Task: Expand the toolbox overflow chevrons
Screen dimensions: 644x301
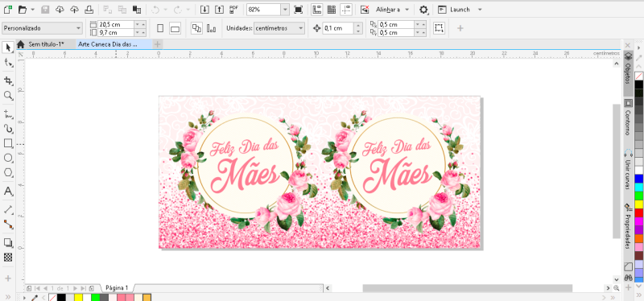Action: point(8,296)
